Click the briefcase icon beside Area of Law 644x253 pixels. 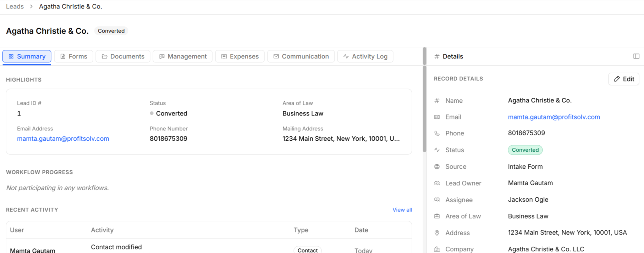click(x=437, y=216)
